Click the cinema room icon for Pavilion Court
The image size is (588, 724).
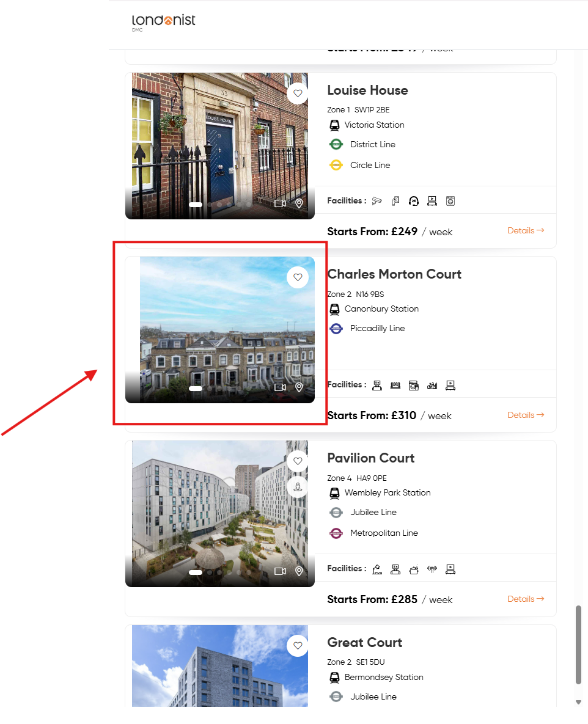(450, 569)
